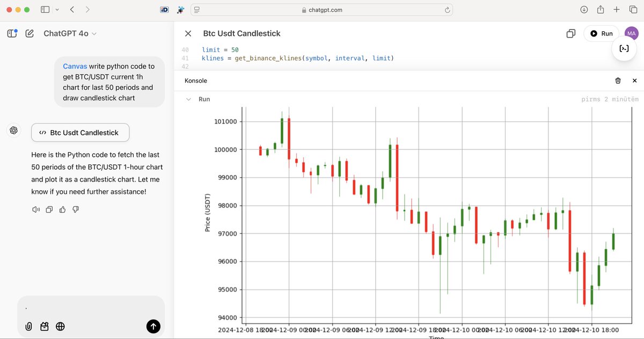Screen dimensions: 644x339
Task: Reload the page
Action: click(447, 10)
